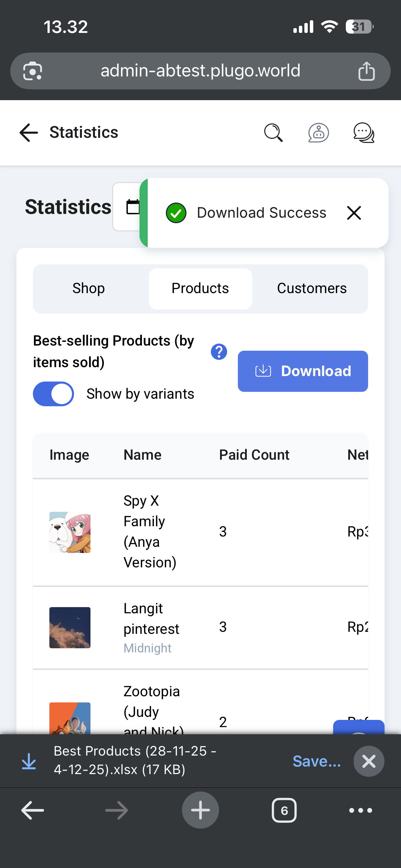Open the browser tabs counter showing 6
The width and height of the screenshot is (401, 868).
click(x=284, y=810)
